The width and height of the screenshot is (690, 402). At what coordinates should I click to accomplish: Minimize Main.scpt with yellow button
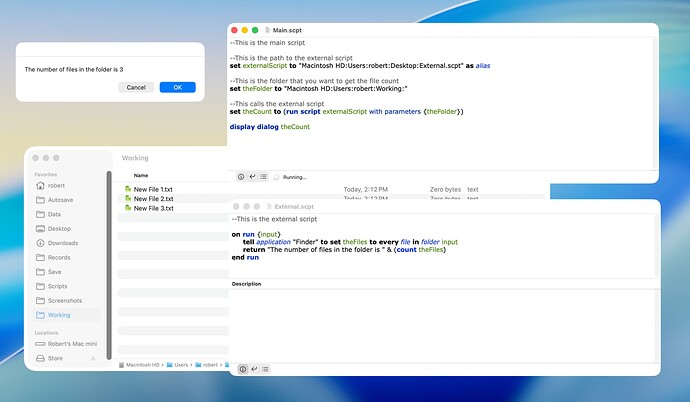tap(245, 30)
